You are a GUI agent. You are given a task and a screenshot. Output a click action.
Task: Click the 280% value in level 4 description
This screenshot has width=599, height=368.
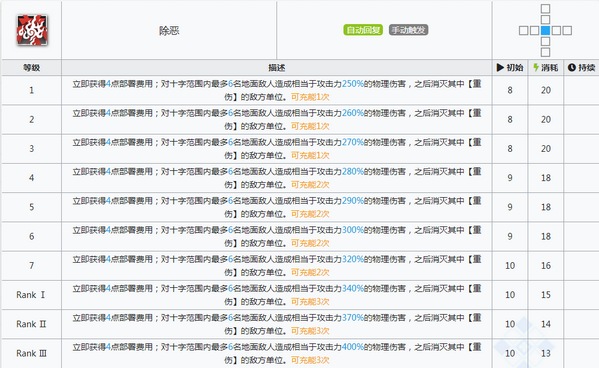point(353,171)
